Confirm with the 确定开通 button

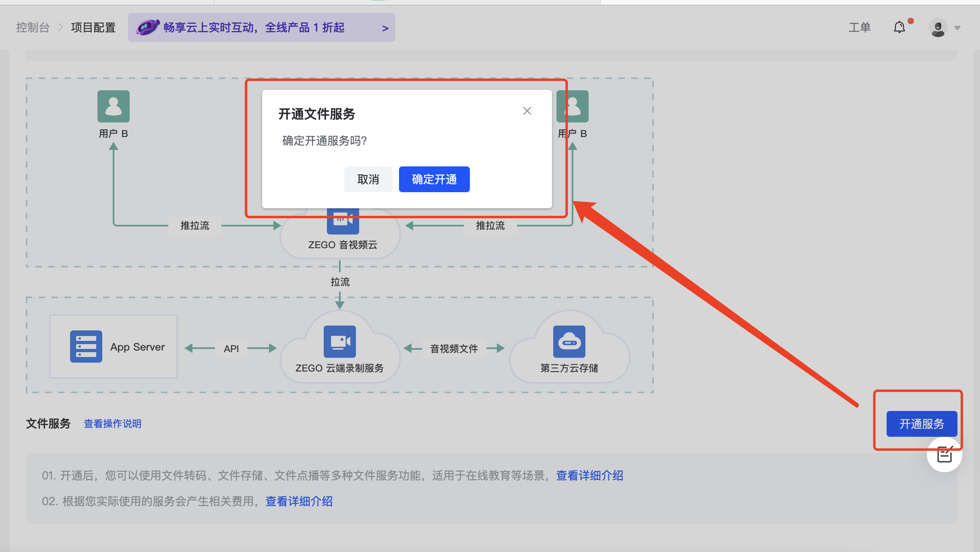pyautogui.click(x=434, y=179)
